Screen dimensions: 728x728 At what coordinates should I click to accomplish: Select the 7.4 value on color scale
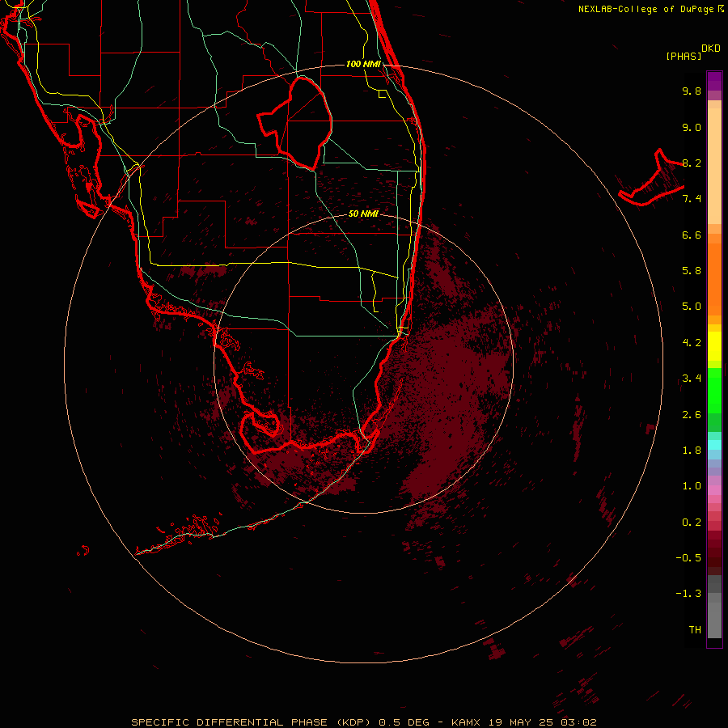coord(692,199)
